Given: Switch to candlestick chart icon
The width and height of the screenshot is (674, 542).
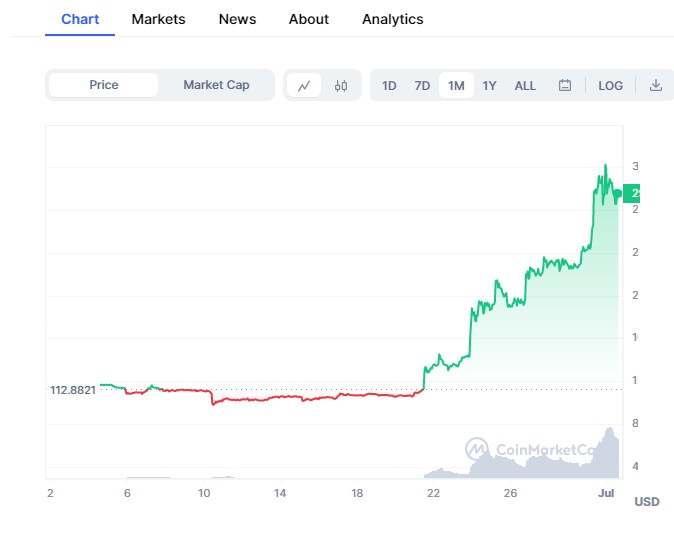Looking at the screenshot, I should [340, 86].
